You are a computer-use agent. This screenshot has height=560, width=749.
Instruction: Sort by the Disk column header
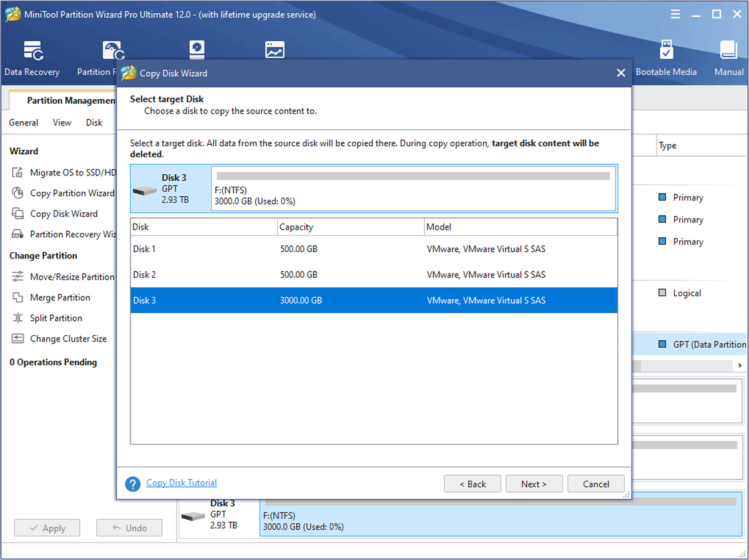tap(203, 227)
